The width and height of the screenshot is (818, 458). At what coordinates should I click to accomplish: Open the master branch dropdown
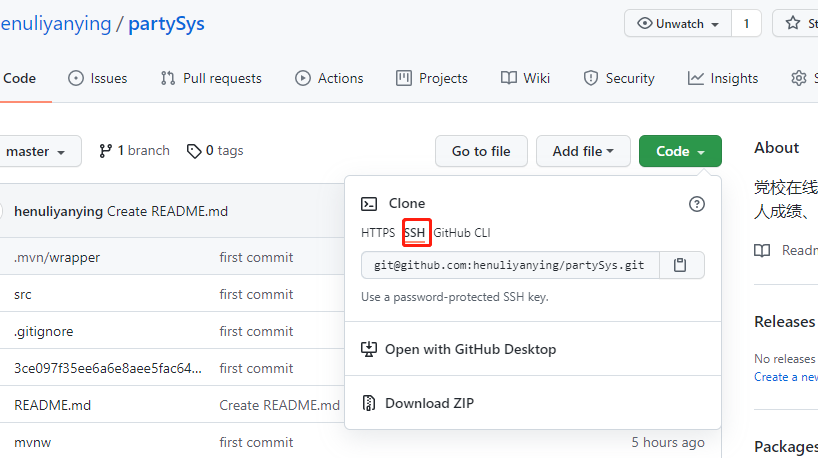tap(39, 151)
